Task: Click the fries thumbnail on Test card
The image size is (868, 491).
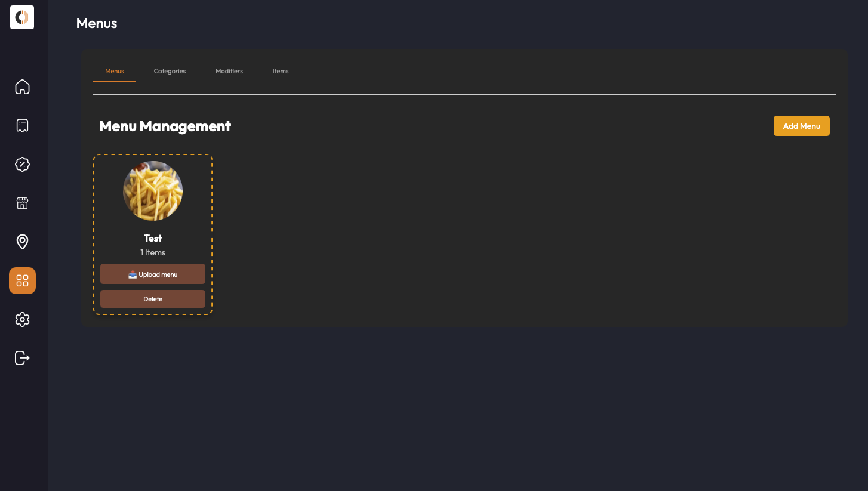Action: pos(153,191)
